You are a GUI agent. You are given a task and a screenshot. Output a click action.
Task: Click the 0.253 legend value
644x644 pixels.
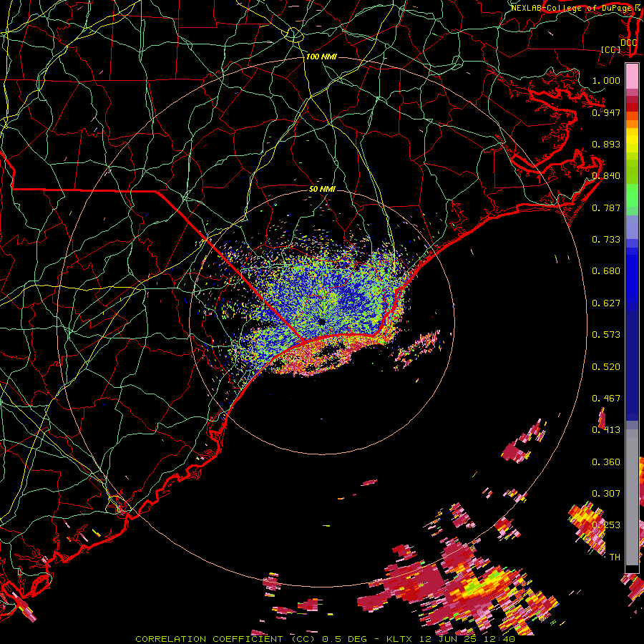point(606,525)
